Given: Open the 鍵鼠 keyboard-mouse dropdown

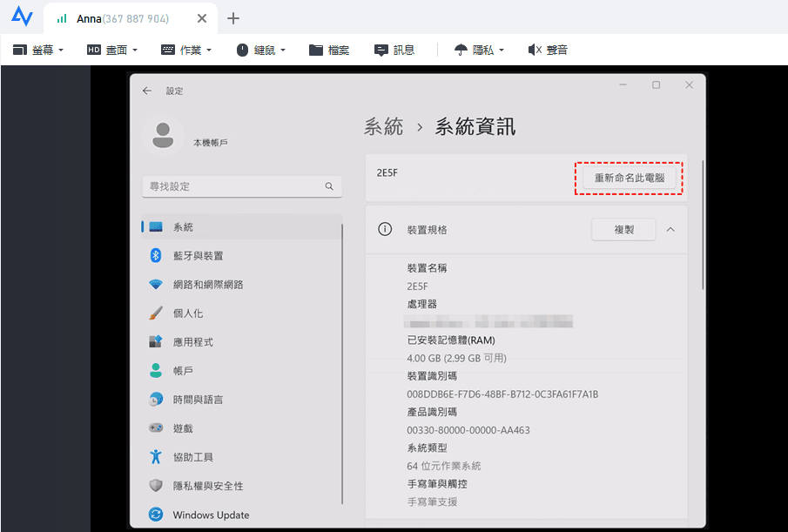Looking at the screenshot, I should 261,50.
